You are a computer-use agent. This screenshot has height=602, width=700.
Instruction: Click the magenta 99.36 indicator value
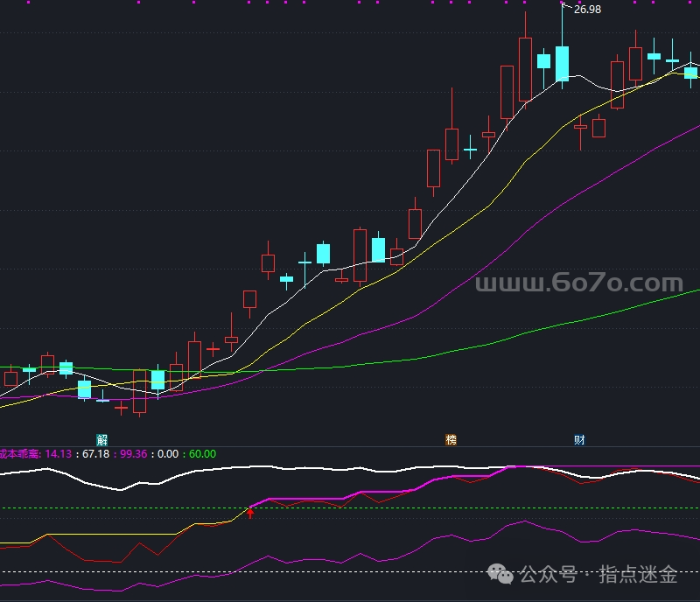(134, 454)
